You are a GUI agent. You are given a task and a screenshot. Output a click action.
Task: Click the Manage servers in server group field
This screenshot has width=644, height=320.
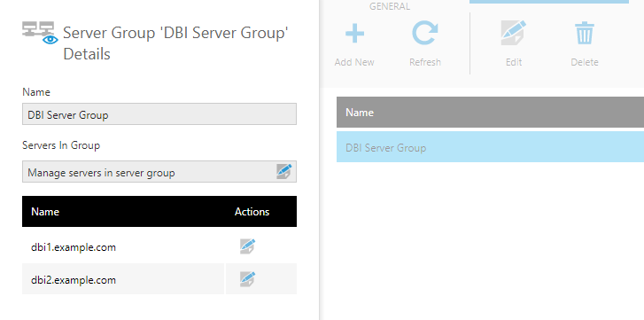click(159, 172)
